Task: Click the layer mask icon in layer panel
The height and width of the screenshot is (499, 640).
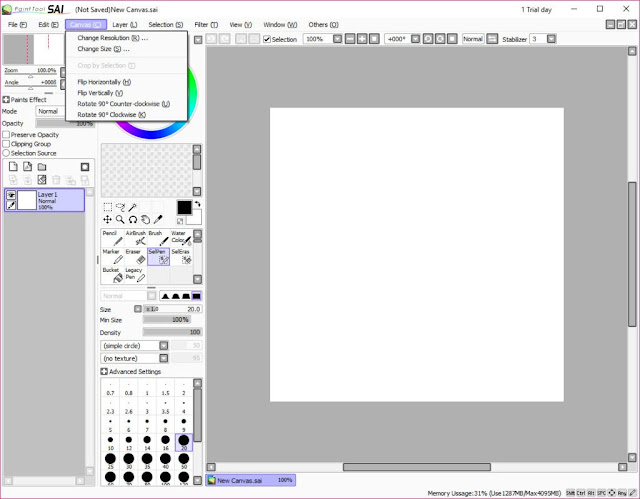Action: pos(85,166)
